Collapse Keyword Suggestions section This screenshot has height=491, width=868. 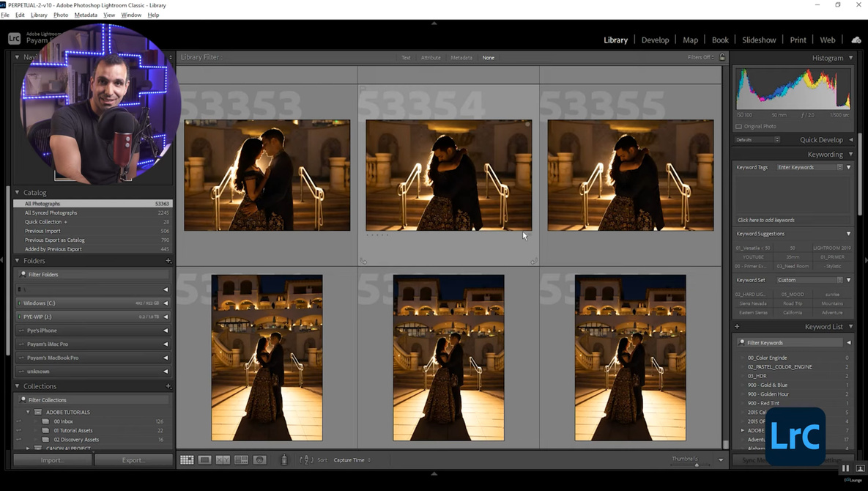point(849,234)
